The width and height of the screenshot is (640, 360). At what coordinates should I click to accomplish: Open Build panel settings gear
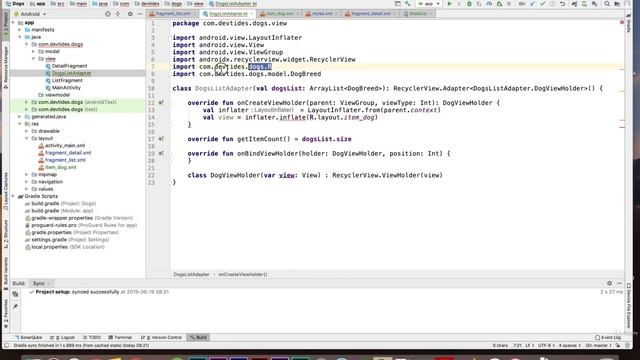click(609, 283)
